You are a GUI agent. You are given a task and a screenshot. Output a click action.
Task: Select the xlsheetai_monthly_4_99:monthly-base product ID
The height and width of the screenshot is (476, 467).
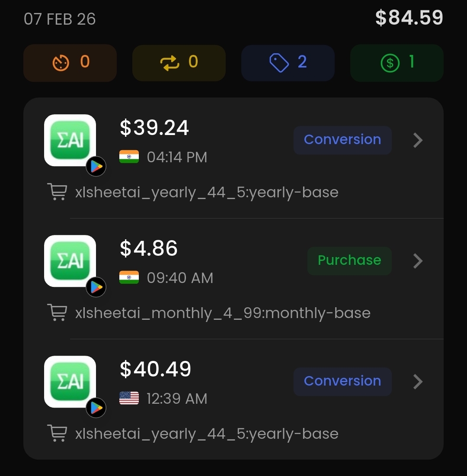223,313
